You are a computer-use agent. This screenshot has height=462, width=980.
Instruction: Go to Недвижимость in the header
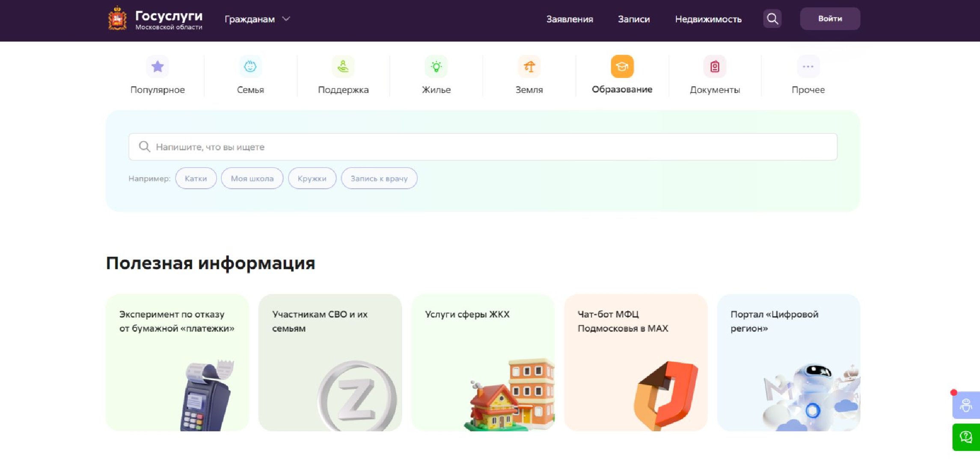(708, 19)
